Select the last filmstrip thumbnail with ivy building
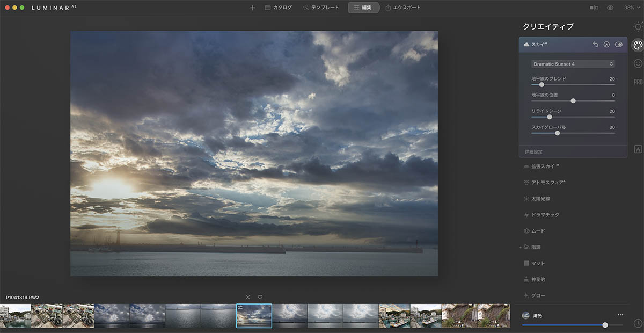 [x=494, y=316]
